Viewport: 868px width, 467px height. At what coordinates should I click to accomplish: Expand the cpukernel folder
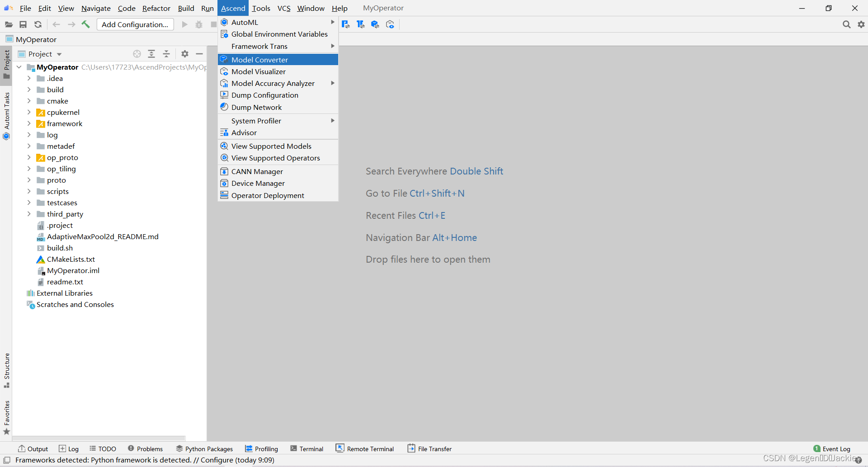pyautogui.click(x=29, y=112)
